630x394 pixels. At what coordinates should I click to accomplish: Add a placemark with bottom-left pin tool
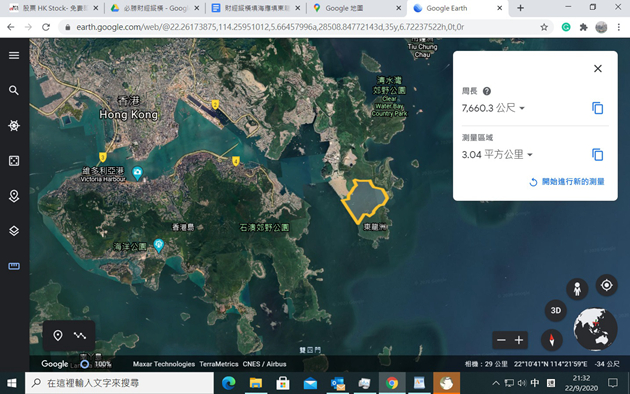[58, 335]
